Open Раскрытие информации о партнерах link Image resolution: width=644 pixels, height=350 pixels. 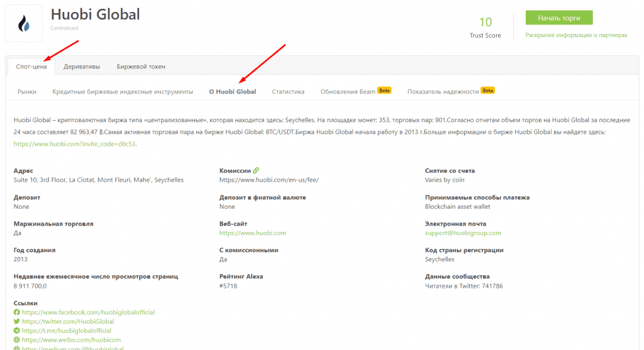tap(576, 35)
